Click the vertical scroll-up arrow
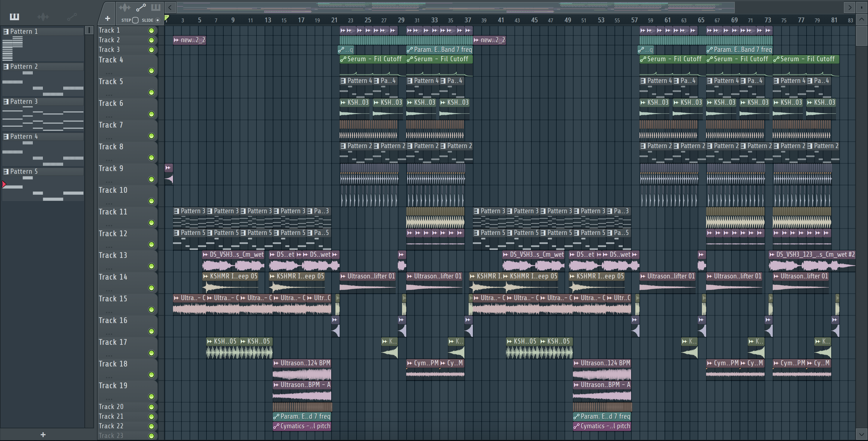Viewport: 868px width, 441px height. point(861,19)
